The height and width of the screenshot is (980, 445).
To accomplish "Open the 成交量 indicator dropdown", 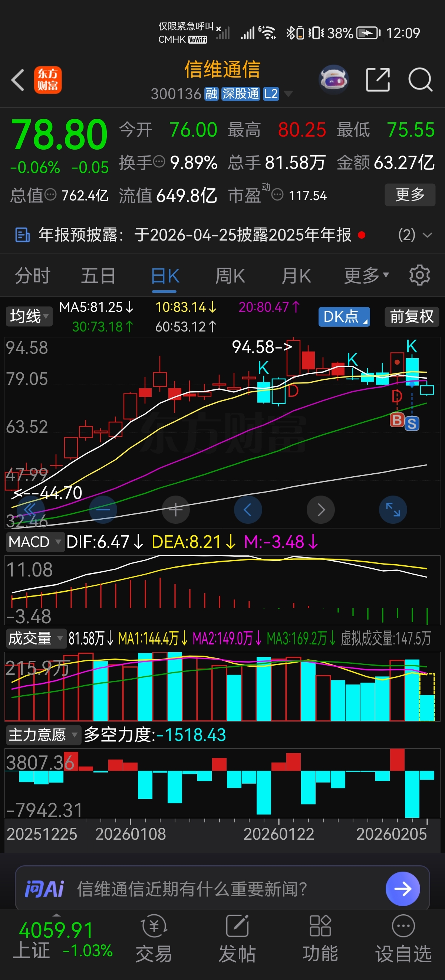I will [x=36, y=638].
